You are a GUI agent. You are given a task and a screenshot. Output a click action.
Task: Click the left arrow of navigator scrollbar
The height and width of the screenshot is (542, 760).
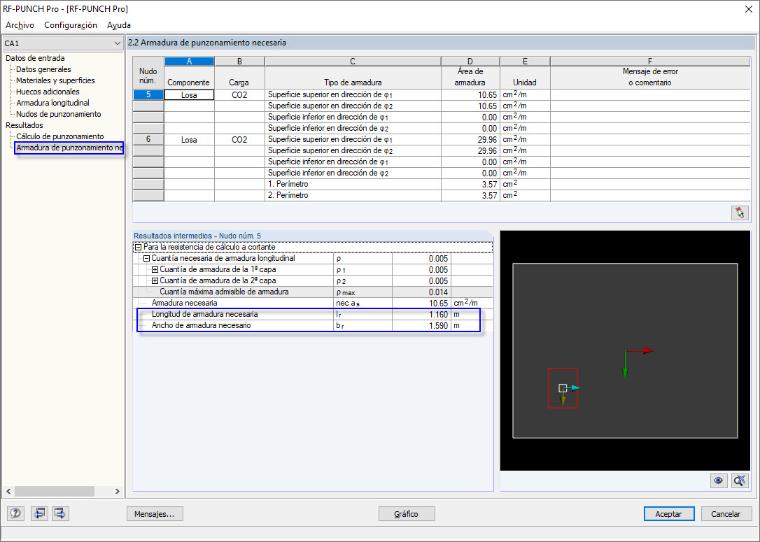(x=8, y=491)
